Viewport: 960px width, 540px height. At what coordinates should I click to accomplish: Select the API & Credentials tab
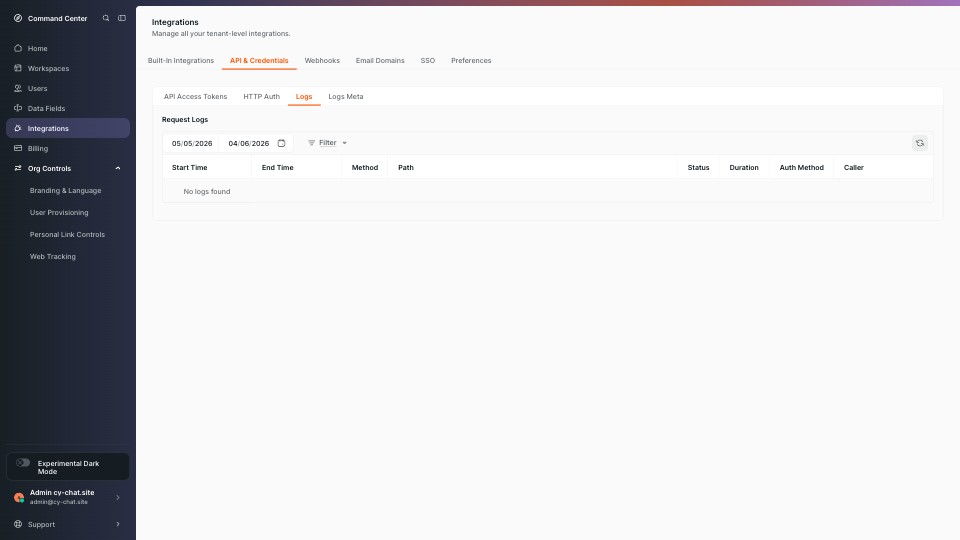click(259, 61)
